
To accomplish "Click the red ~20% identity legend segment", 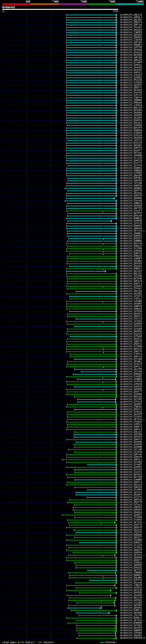I will pyautogui.click(x=16, y=4).
